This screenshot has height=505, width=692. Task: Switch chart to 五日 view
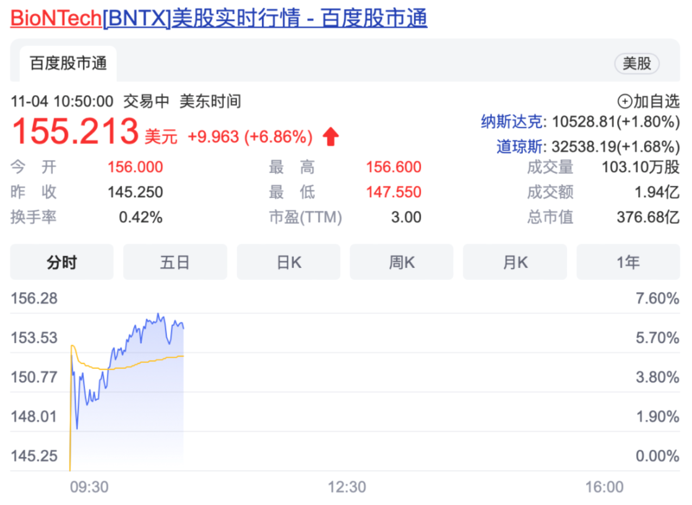point(175,262)
